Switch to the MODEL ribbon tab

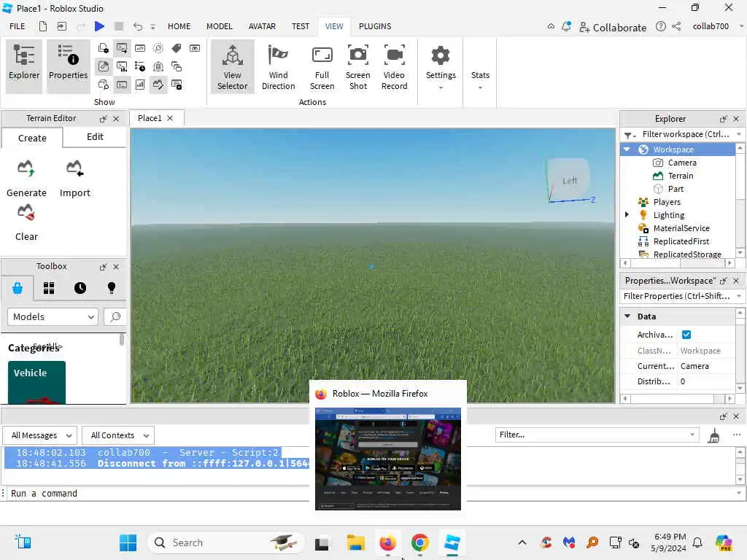coord(219,26)
